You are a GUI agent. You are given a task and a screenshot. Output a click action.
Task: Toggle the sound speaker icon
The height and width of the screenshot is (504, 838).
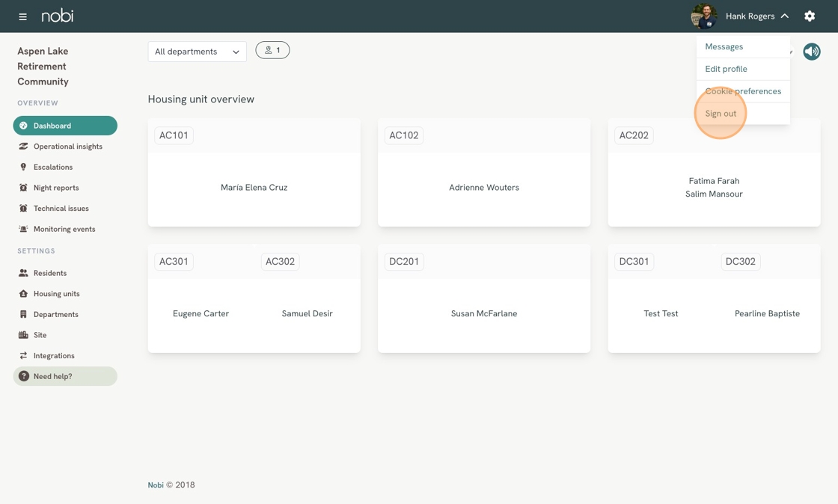pos(812,52)
